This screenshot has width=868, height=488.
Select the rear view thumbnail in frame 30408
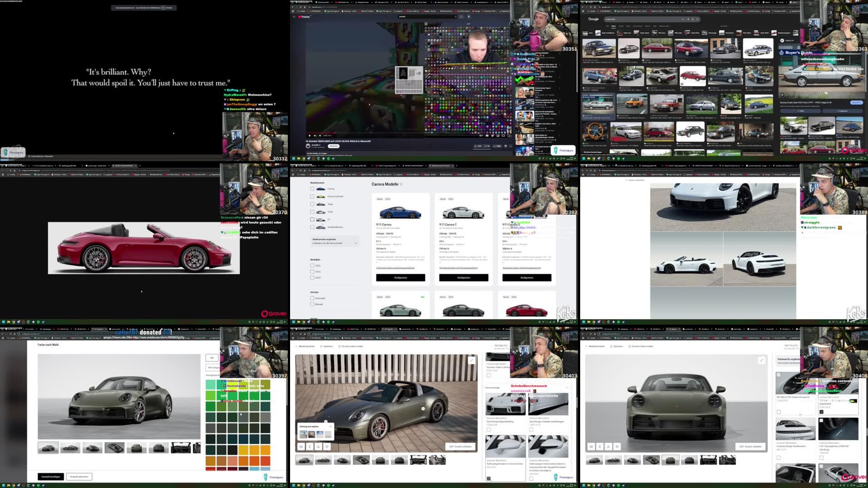pos(689,460)
